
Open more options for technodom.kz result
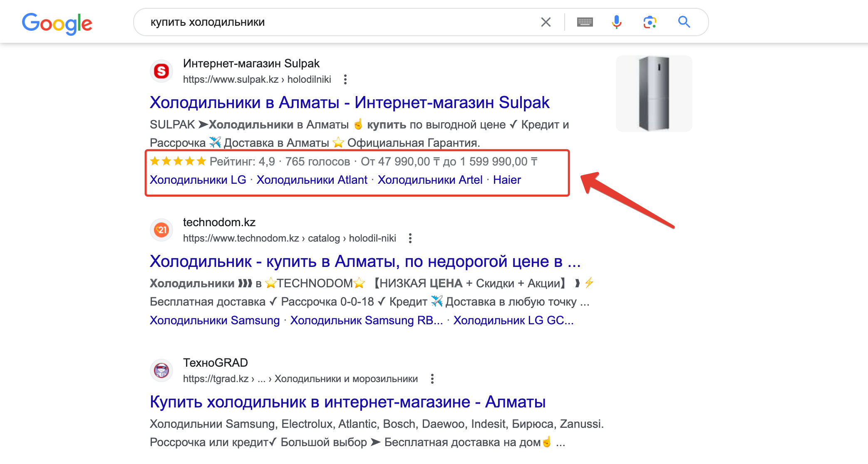click(410, 238)
